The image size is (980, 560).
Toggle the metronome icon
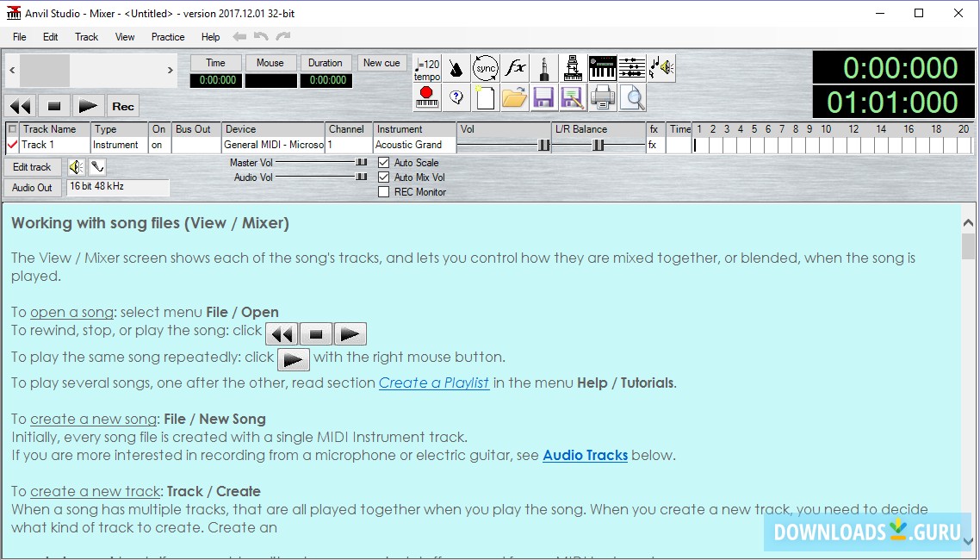click(456, 68)
